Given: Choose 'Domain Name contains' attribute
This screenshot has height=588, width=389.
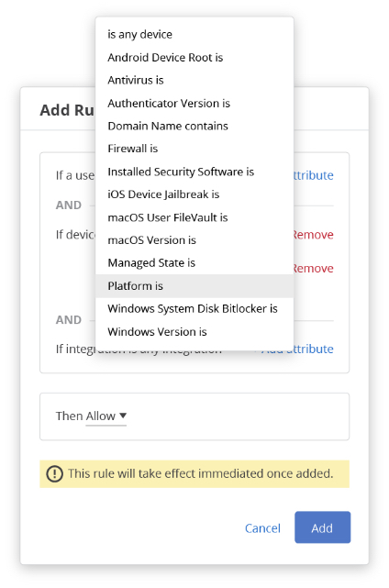Looking at the screenshot, I should pyautogui.click(x=194, y=126).
